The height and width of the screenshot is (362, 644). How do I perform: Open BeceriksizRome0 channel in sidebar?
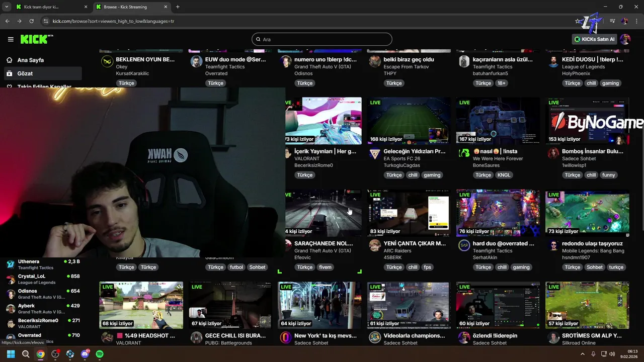click(x=43, y=323)
